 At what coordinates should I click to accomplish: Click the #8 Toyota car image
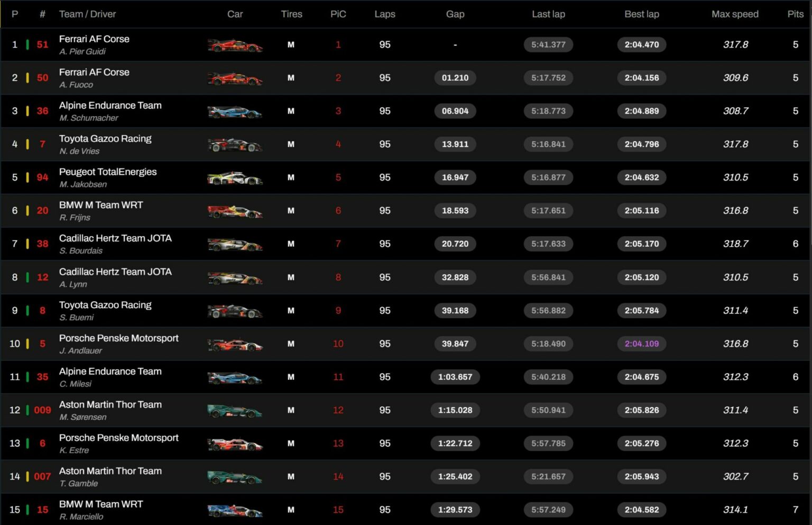[235, 312]
